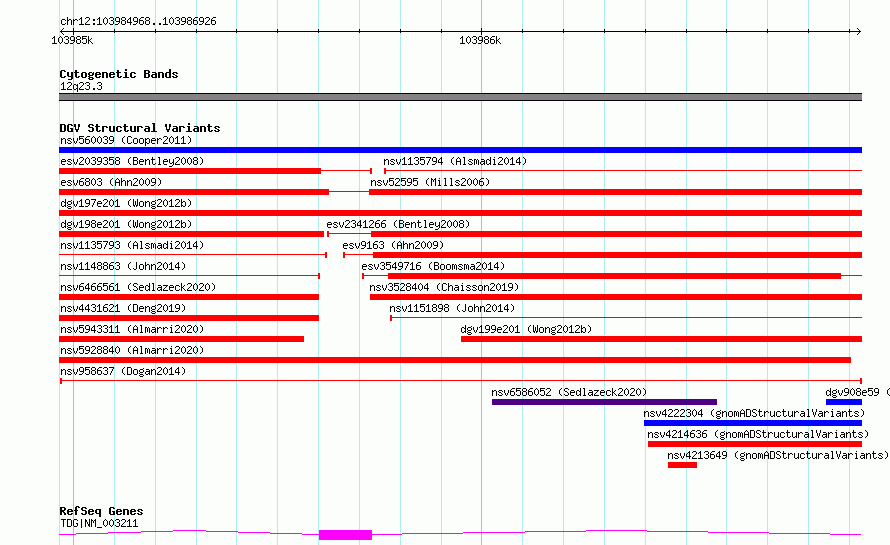Image resolution: width=890 pixels, height=545 pixels.
Task: Click dgv197e201 (Wong2012b) label
Action: tap(126, 203)
